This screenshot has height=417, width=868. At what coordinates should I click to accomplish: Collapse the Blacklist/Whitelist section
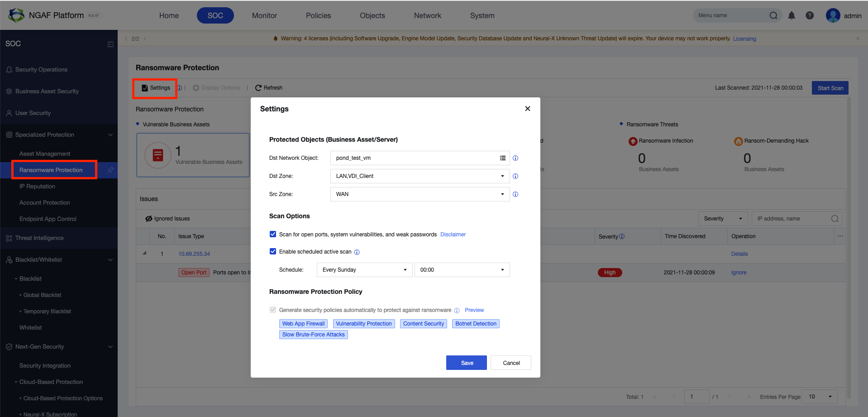[110, 260]
